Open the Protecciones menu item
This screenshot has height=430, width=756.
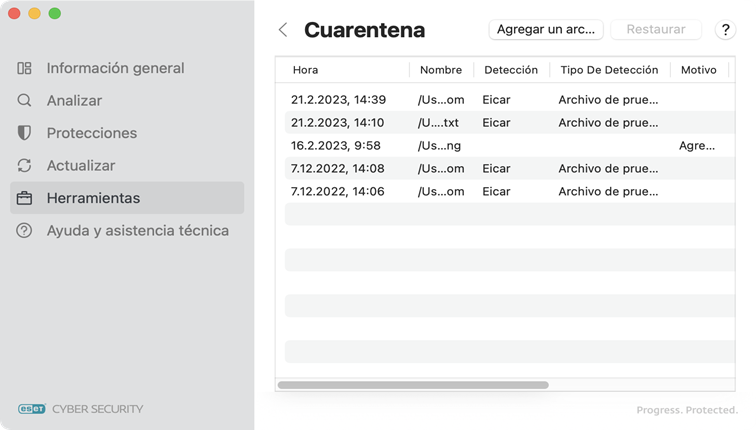(x=92, y=133)
